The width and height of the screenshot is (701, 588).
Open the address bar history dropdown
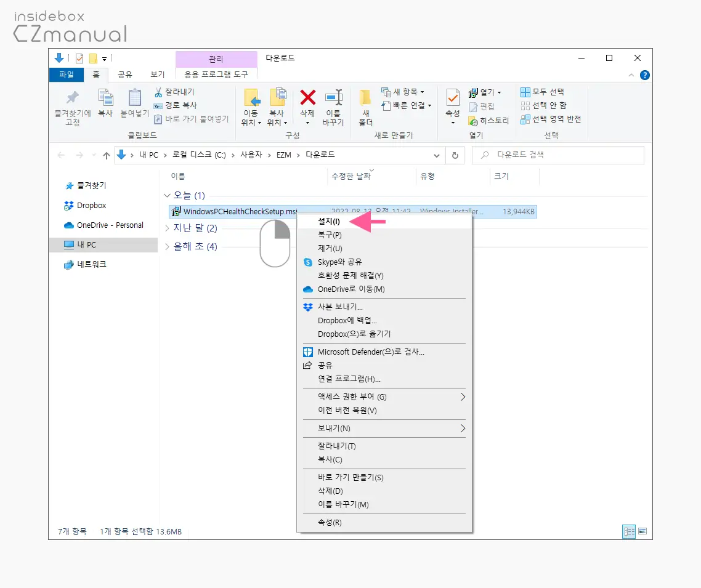pos(436,156)
